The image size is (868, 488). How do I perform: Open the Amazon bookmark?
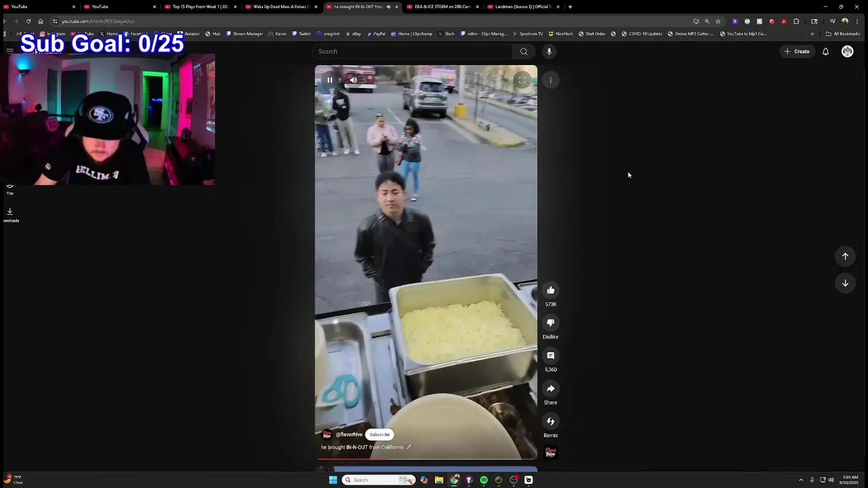click(189, 34)
